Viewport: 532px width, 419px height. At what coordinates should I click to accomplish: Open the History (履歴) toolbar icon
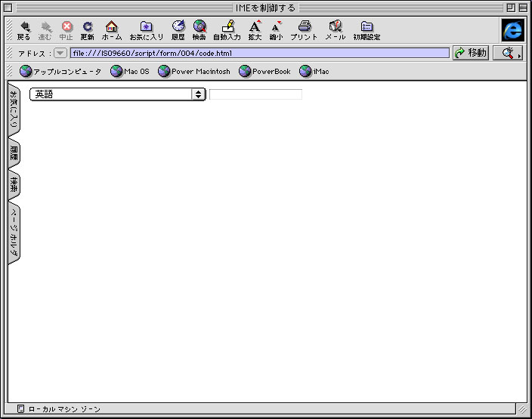click(178, 30)
